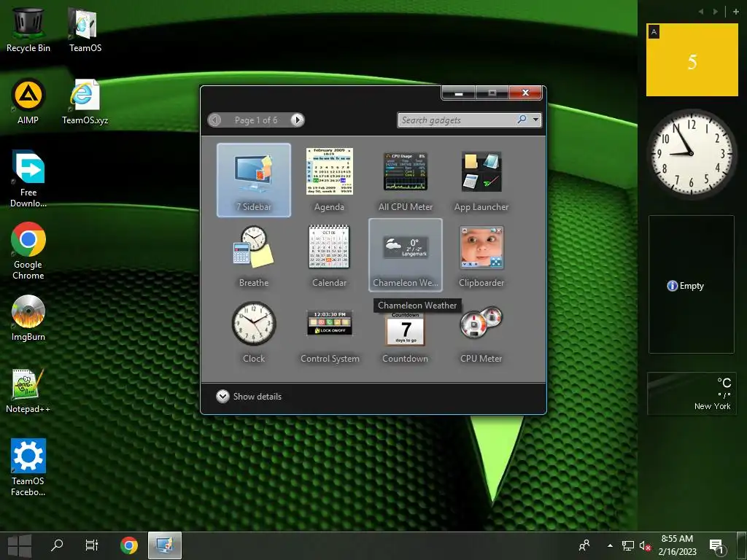
Task: Select the Agenda gadget
Action: [329, 180]
